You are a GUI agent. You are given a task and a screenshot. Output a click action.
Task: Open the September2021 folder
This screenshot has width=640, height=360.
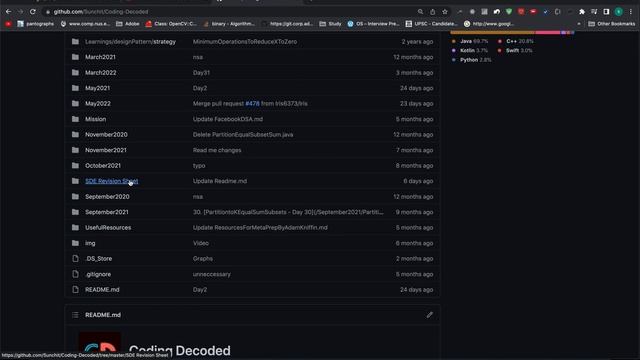point(107,212)
